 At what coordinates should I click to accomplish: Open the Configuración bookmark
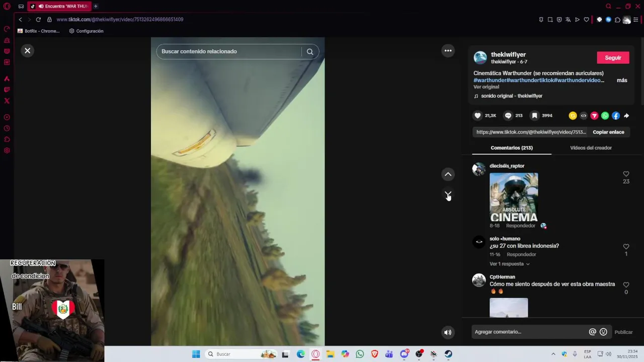[x=86, y=31]
